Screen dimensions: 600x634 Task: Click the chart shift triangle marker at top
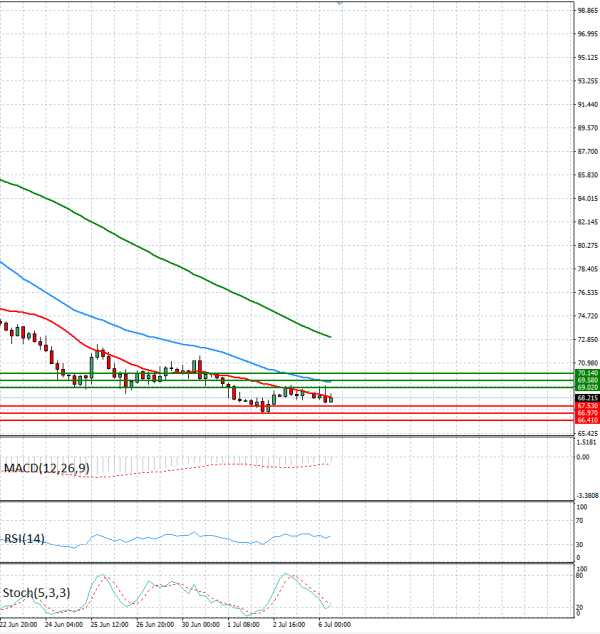[340, 3]
